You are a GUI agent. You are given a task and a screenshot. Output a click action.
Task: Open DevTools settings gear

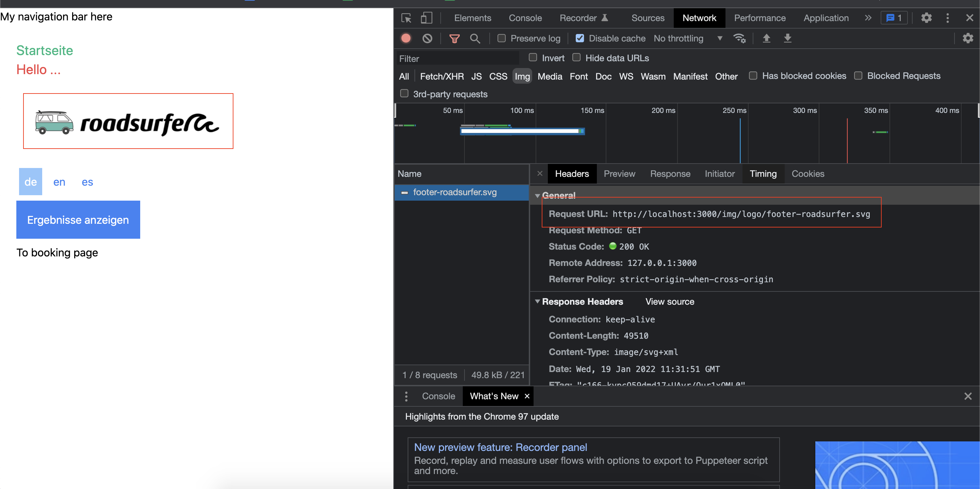coord(926,18)
